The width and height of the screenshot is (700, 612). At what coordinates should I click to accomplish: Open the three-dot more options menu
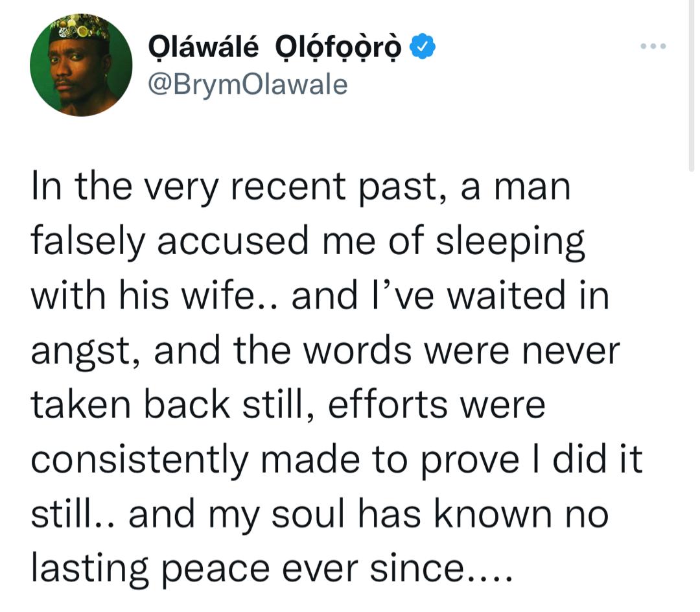point(653,46)
